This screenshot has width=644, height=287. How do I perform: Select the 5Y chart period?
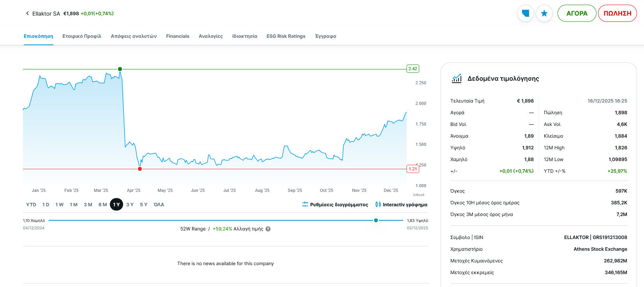144,204
